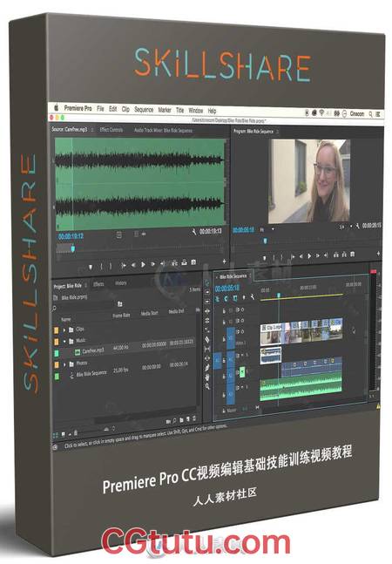
Task: Open Source monitor settings wrench
Action: point(194,232)
